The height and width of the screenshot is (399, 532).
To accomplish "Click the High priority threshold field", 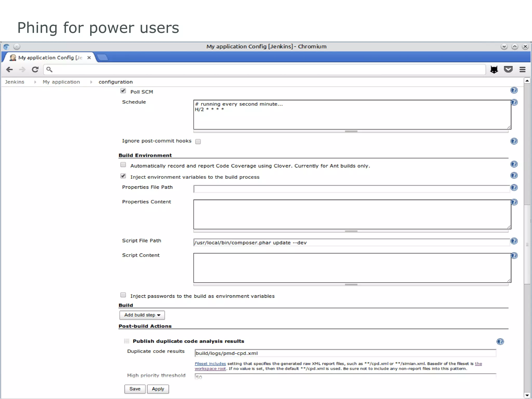I will coord(345,377).
